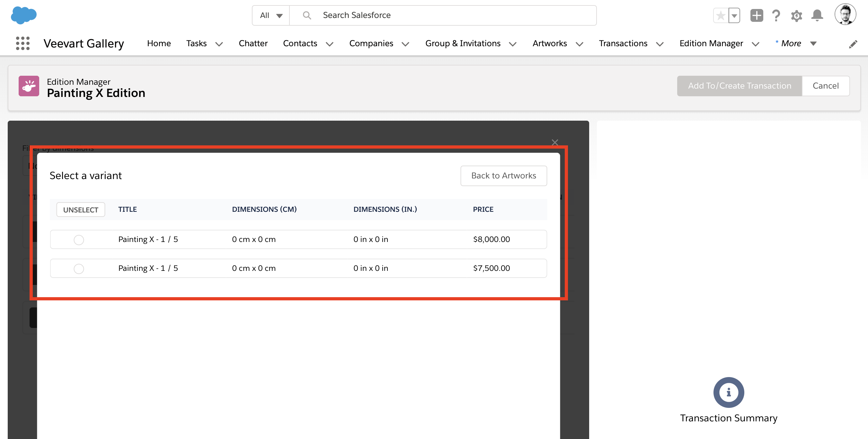Select the $8,000.00 Painting X variant
The width and height of the screenshot is (868, 439).
(x=79, y=240)
